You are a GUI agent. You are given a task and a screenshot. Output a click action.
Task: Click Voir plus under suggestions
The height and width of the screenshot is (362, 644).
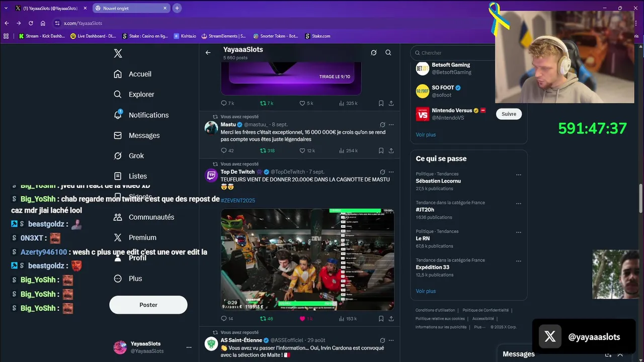tap(426, 135)
